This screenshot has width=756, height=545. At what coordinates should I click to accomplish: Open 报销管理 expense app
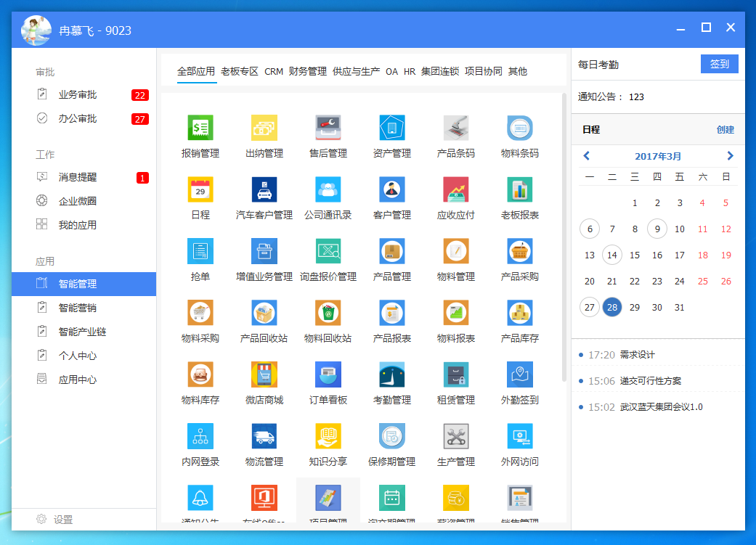(x=200, y=128)
